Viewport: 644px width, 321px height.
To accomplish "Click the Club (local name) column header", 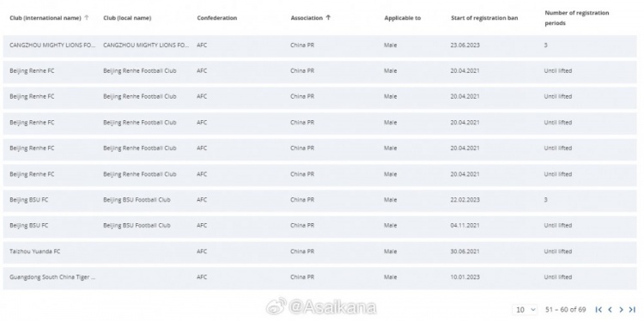I will click(x=127, y=18).
